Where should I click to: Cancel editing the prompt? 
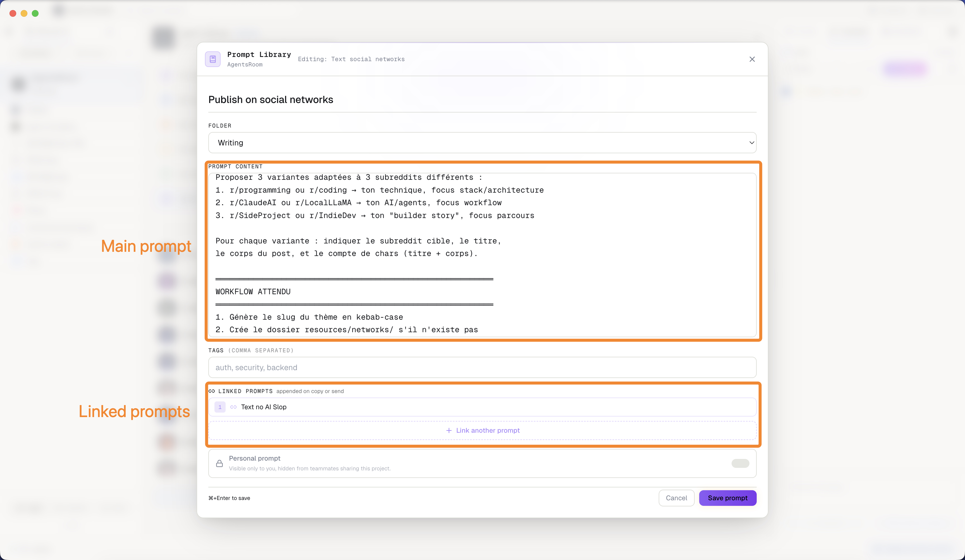676,498
